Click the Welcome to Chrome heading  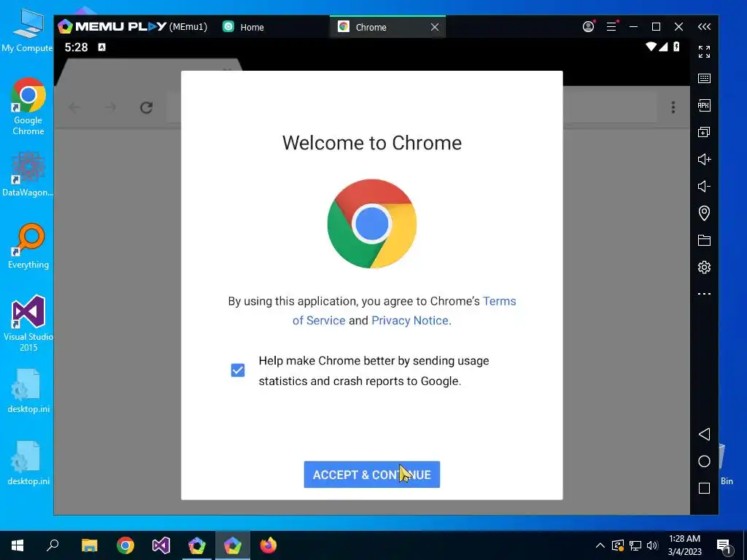click(x=371, y=143)
